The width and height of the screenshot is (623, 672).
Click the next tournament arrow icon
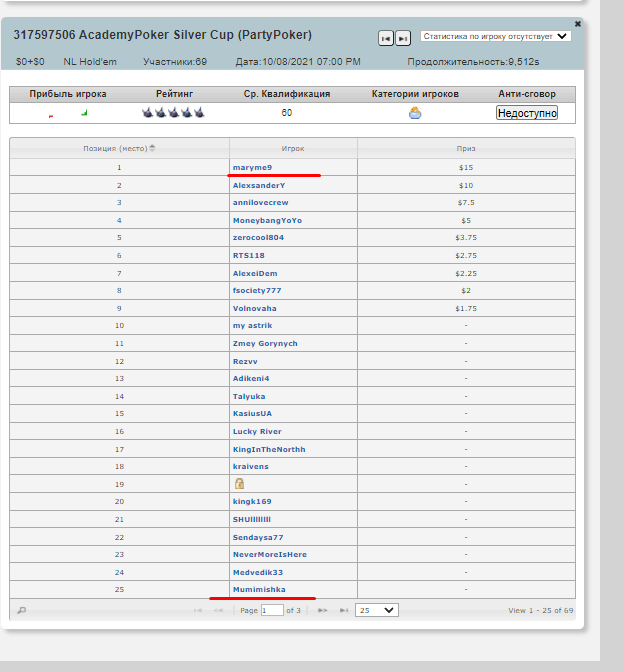click(402, 38)
